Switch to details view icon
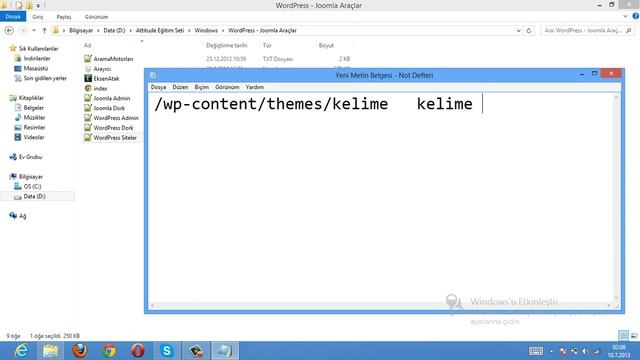 623,336
